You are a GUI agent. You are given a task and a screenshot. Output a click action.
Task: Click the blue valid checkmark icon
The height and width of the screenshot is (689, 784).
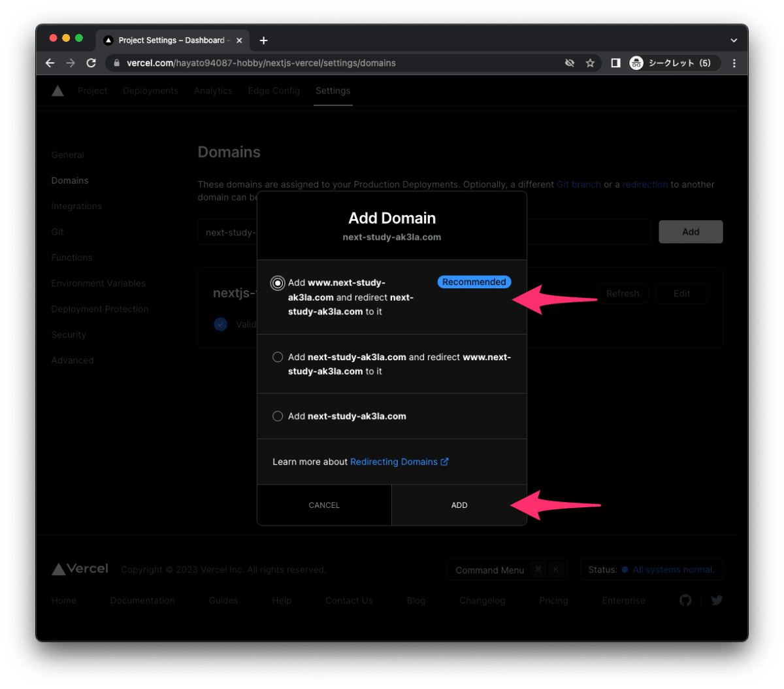tap(221, 324)
